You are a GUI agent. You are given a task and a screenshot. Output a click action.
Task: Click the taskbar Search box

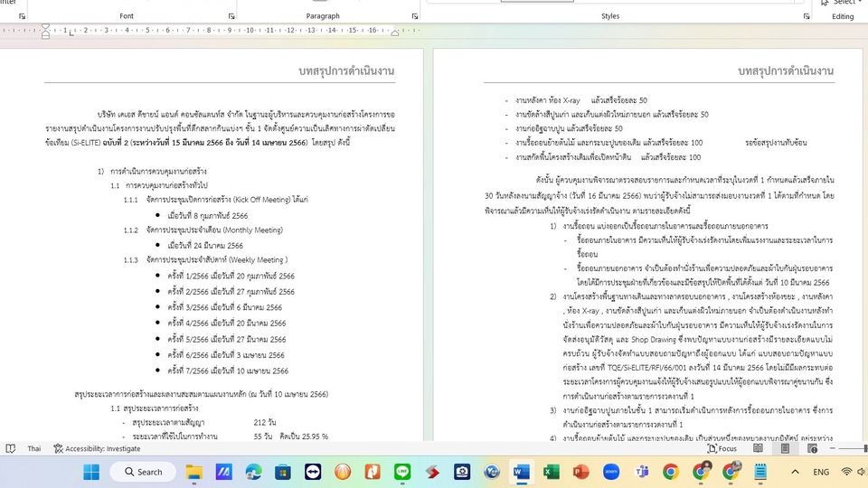pos(143,472)
